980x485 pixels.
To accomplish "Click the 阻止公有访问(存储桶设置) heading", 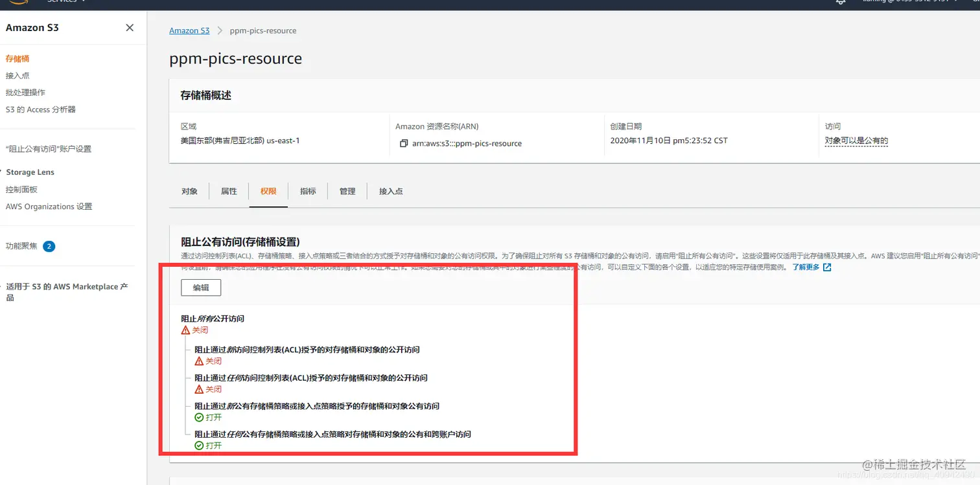I will 240,242.
